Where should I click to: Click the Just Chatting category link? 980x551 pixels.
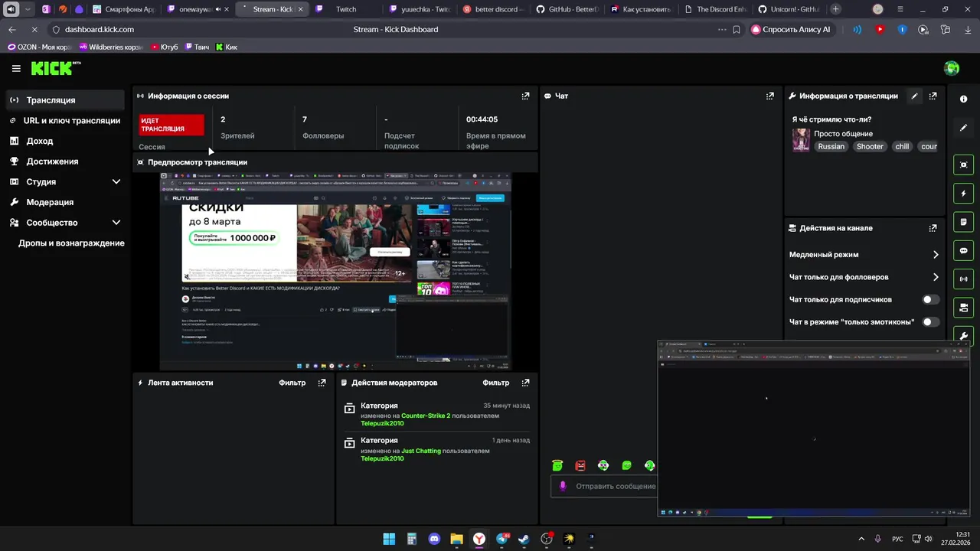[x=421, y=451]
